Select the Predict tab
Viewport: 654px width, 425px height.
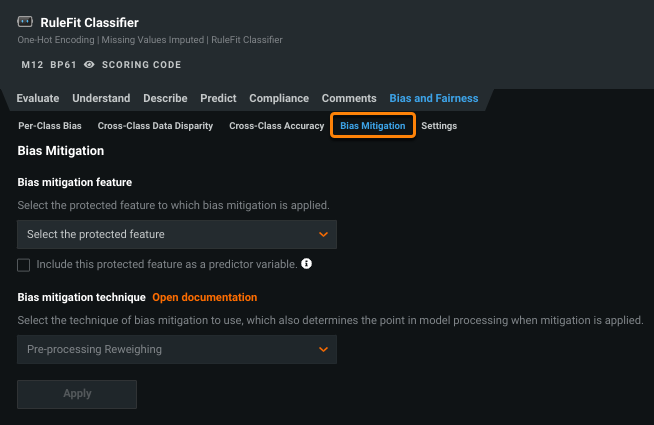click(218, 98)
